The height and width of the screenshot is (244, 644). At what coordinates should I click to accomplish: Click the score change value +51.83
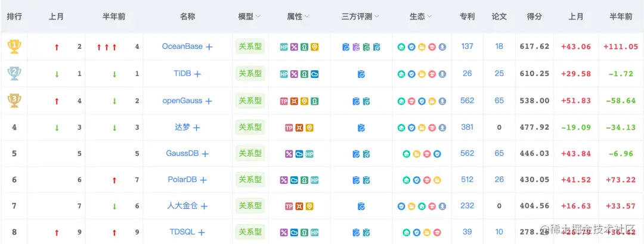pos(576,101)
